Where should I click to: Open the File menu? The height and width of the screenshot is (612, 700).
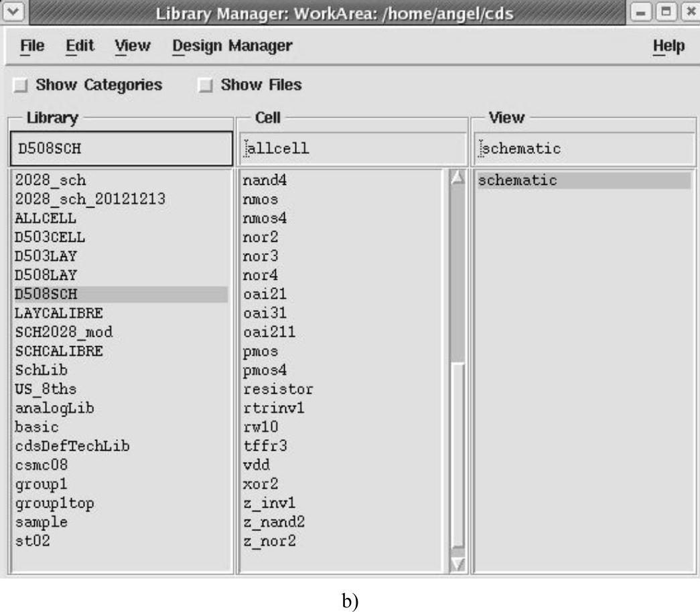point(32,46)
